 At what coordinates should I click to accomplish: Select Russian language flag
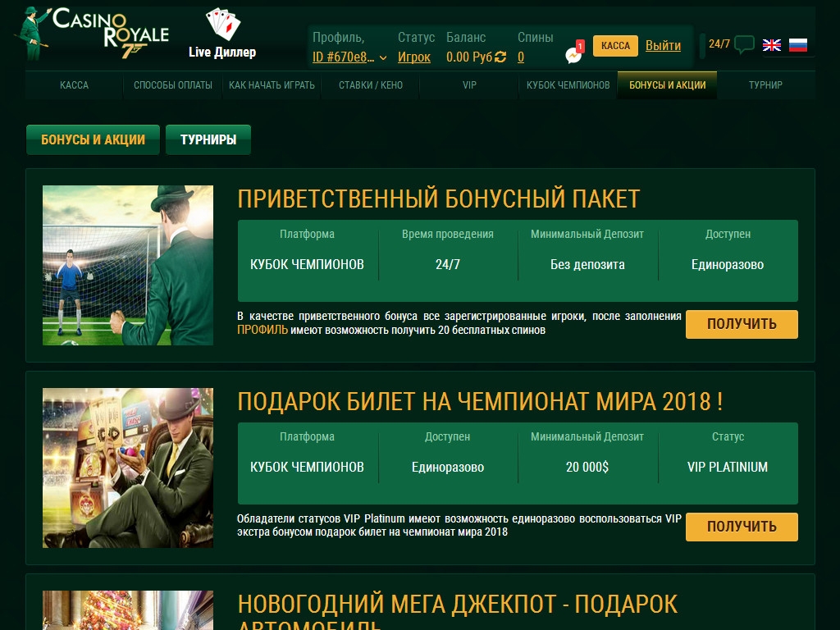798,45
